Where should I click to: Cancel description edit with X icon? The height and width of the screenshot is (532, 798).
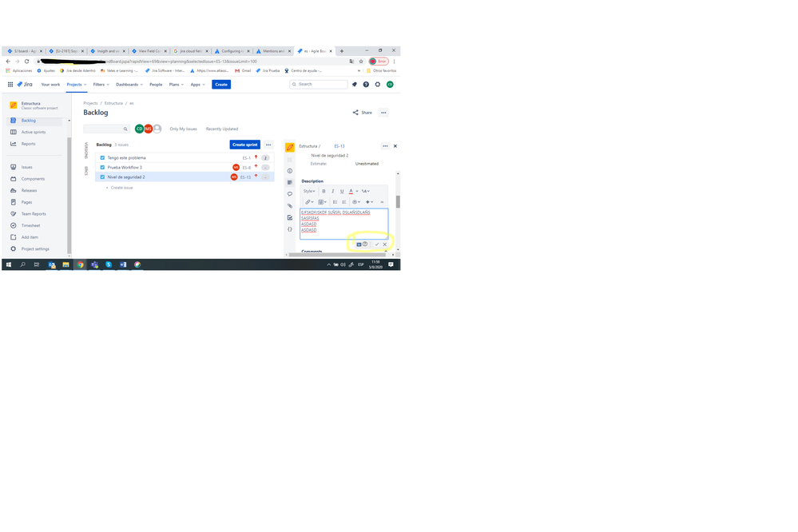(x=385, y=244)
